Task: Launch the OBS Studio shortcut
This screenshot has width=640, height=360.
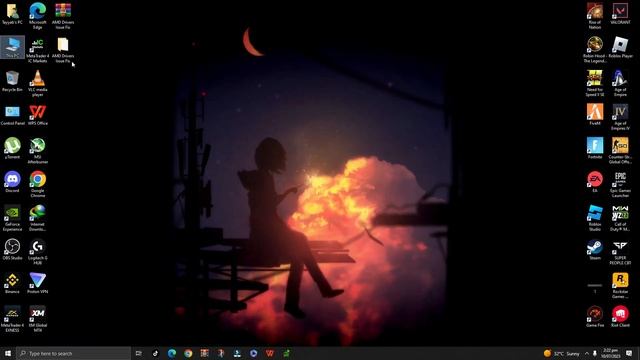Action: click(12, 250)
